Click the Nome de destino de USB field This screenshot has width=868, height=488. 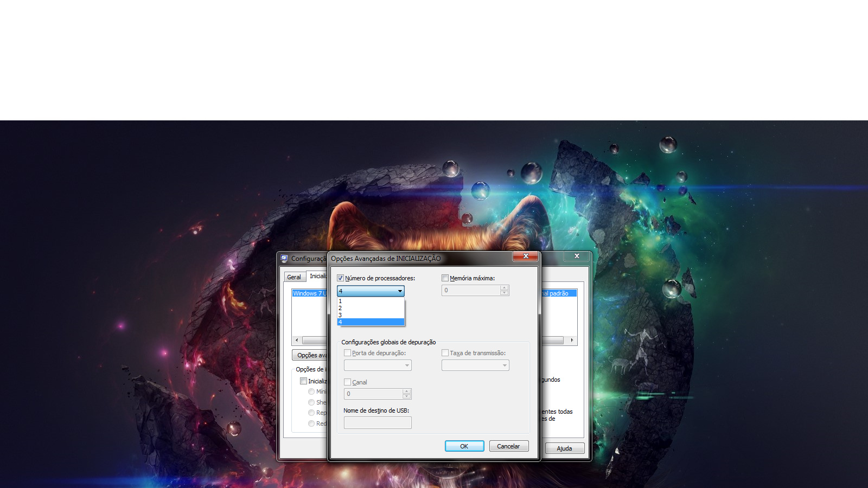(x=378, y=422)
